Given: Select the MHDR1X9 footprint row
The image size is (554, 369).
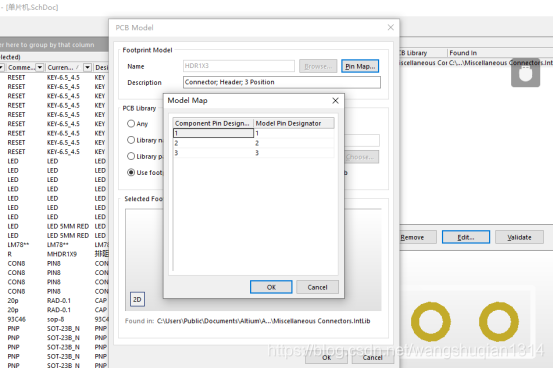Looking at the screenshot, I should [x=55, y=254].
